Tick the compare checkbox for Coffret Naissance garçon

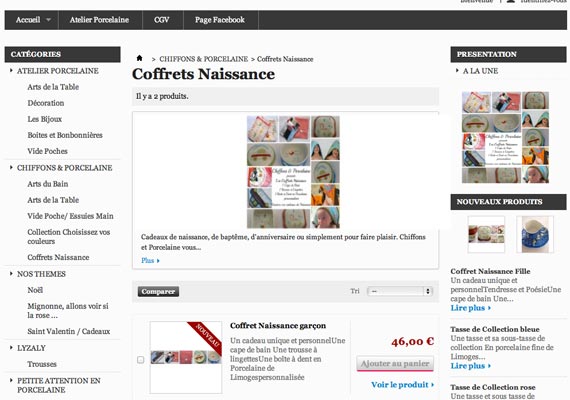[141, 360]
